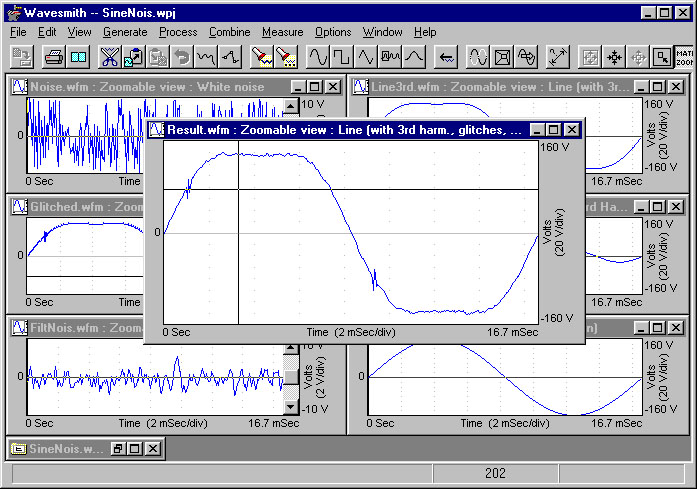Click the MATH zoom toolbar icon

pyautogui.click(x=685, y=57)
